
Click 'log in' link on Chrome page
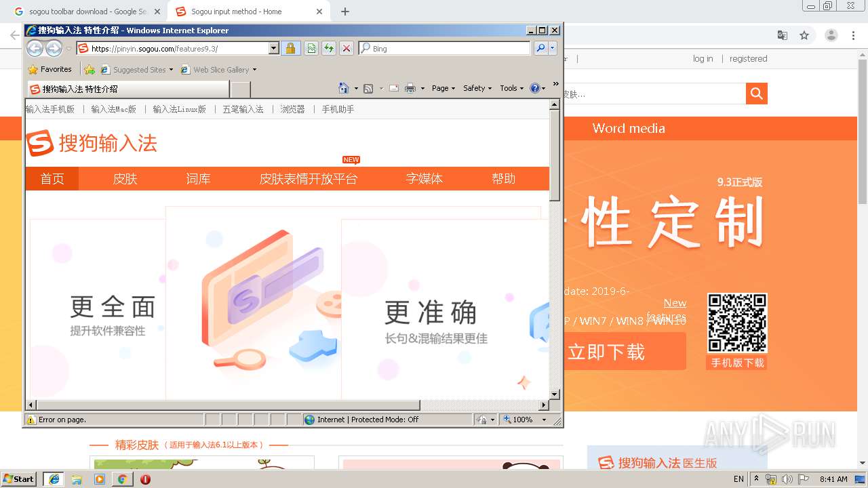point(703,58)
